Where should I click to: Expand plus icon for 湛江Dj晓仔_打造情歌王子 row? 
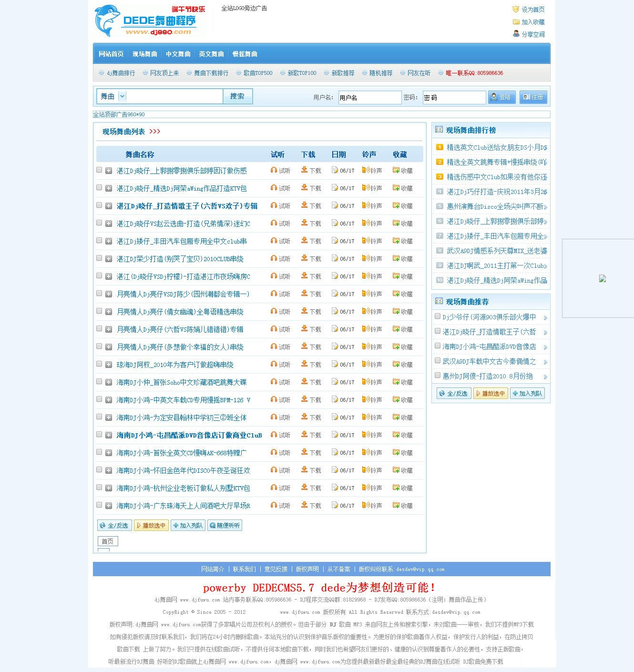click(109, 206)
